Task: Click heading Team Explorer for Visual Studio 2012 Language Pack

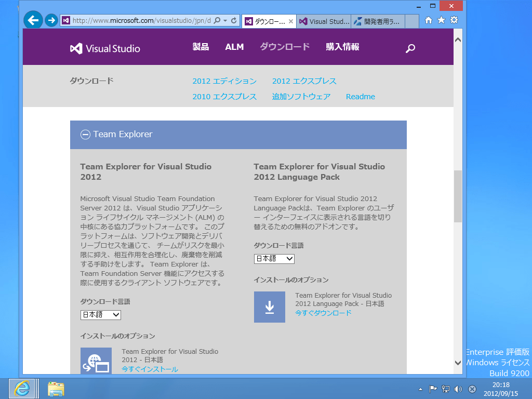Action: [320, 171]
